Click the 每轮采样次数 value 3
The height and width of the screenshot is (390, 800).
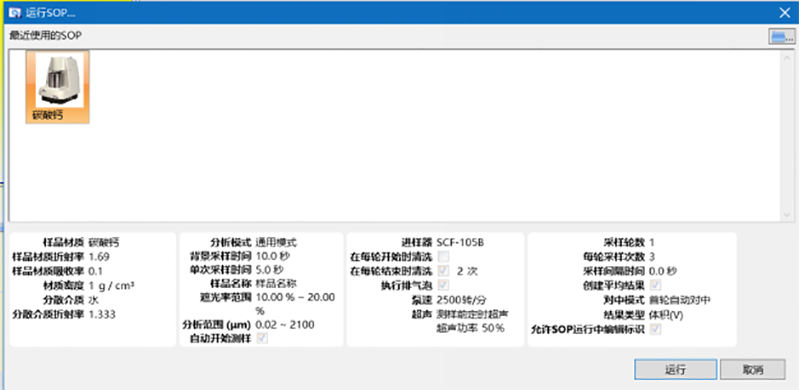pos(652,256)
